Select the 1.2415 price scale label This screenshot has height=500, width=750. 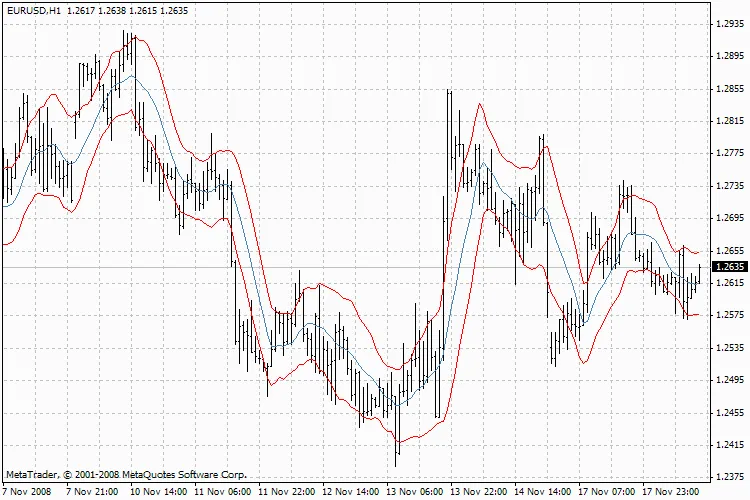(x=731, y=445)
